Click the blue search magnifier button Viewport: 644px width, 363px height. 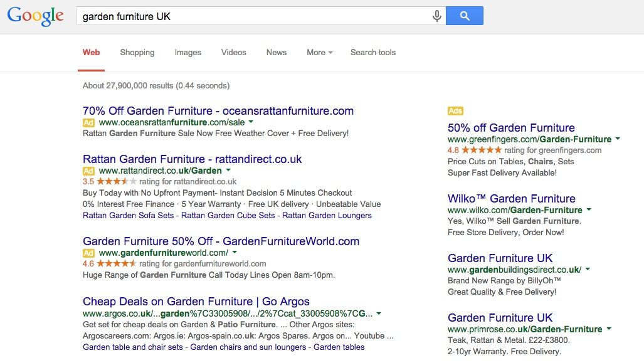(x=465, y=16)
